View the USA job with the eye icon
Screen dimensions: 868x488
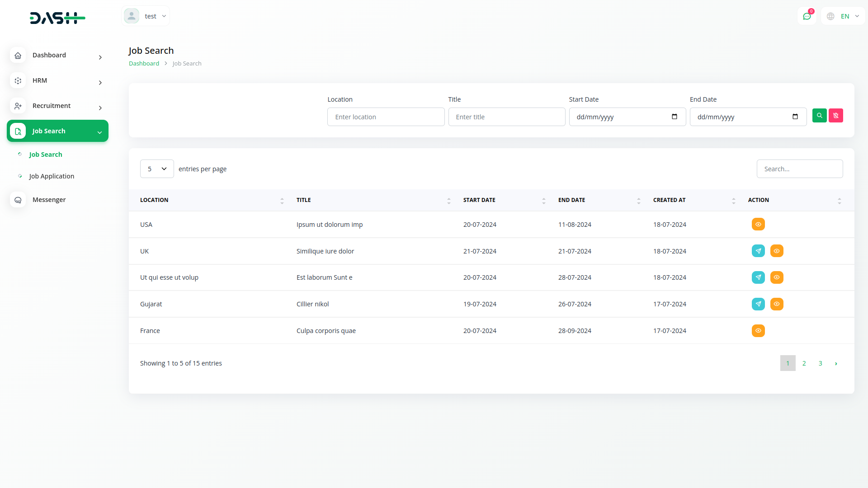758,225
